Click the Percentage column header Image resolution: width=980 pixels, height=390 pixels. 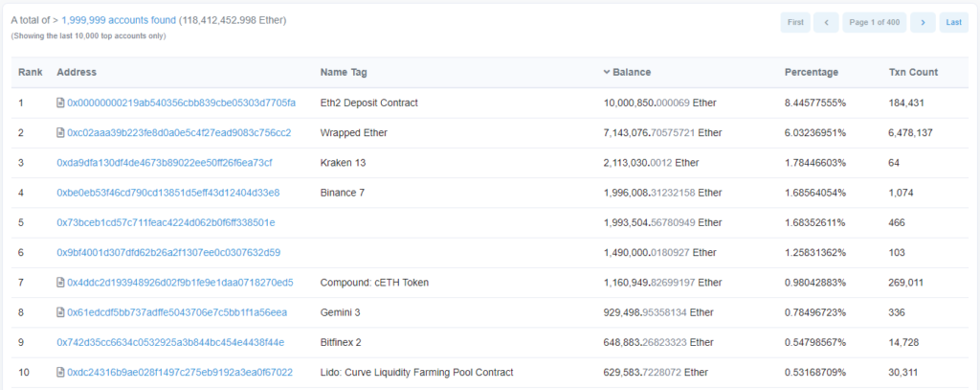(811, 73)
